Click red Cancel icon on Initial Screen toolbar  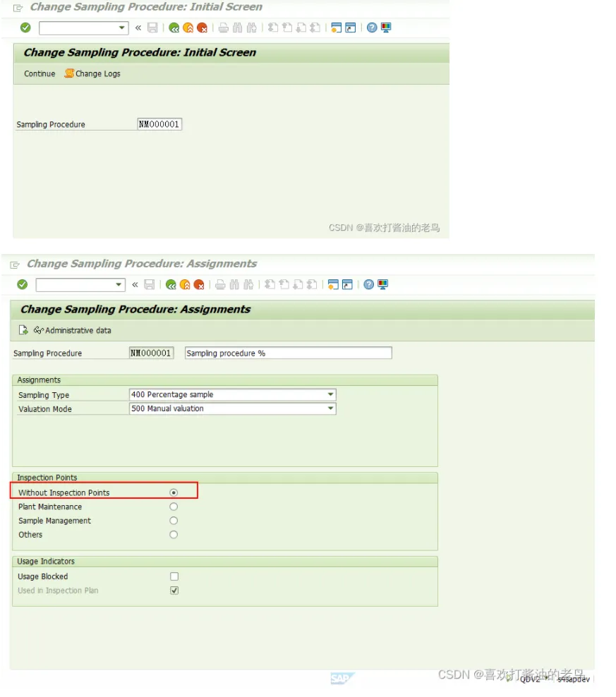[x=202, y=28]
